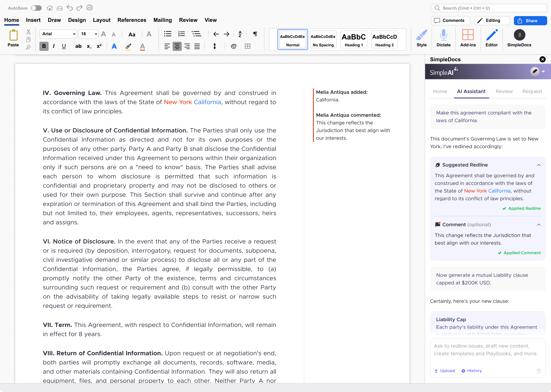Toggle paragraph marks display

(255, 34)
